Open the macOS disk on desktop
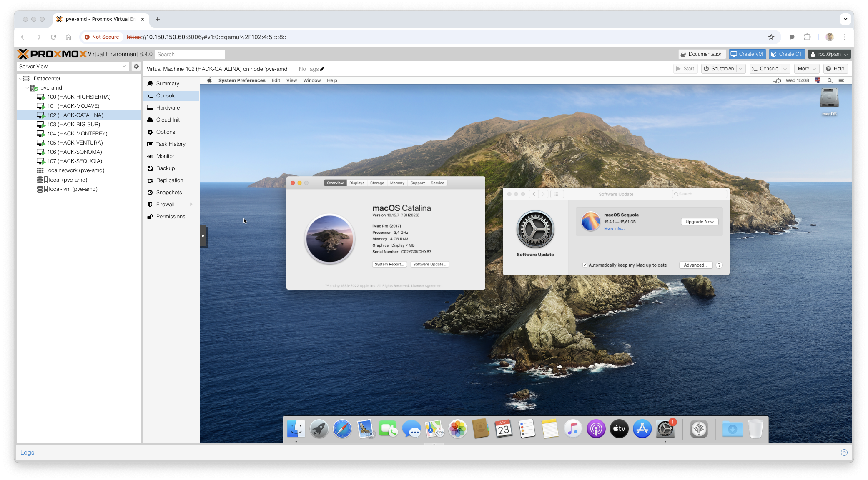The image size is (868, 480). 829,99
